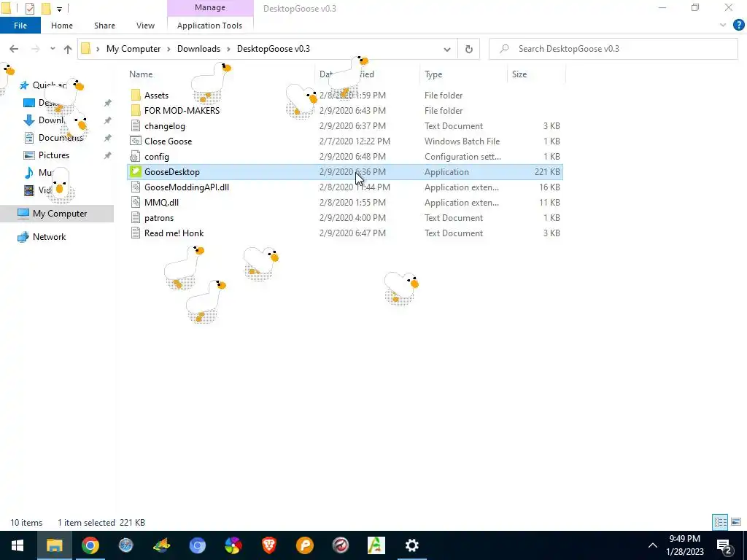The image size is (747, 560).
Task: Switch to details view layout
Action: [x=720, y=522]
